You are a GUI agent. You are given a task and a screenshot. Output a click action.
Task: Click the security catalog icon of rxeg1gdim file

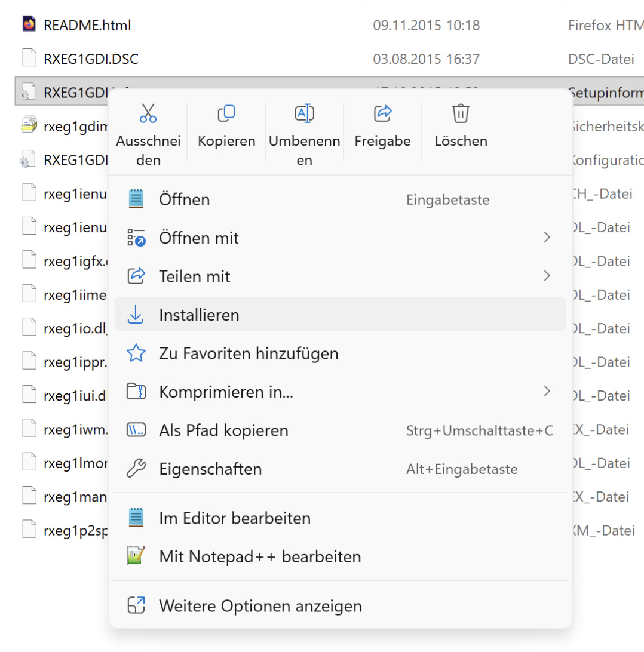(x=29, y=125)
